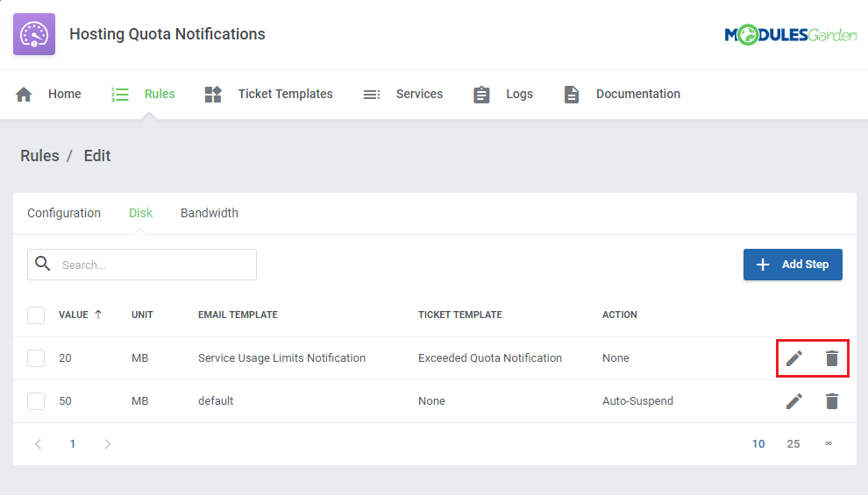Click the 'Edit' breadcrumb text

[97, 156]
